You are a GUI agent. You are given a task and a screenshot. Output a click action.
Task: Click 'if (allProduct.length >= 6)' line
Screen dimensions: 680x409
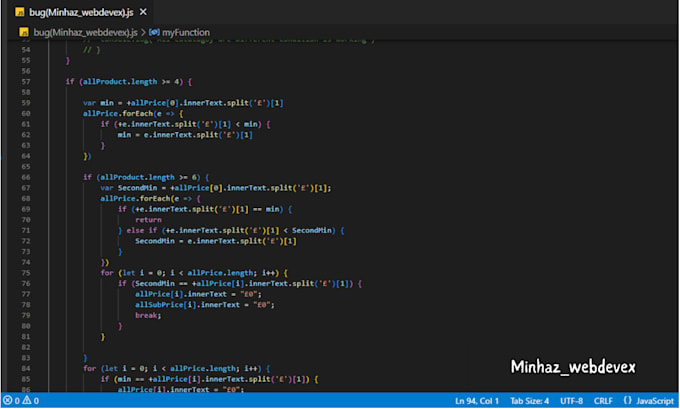146,177
